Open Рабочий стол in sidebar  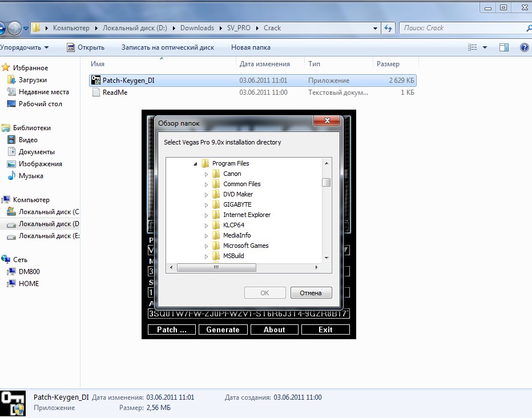[41, 104]
